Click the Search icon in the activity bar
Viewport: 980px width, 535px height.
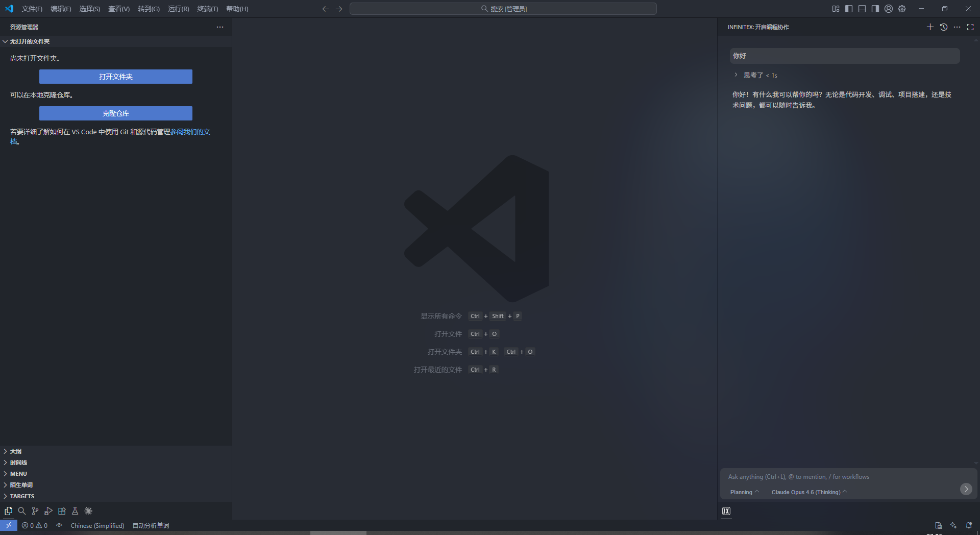pos(21,511)
